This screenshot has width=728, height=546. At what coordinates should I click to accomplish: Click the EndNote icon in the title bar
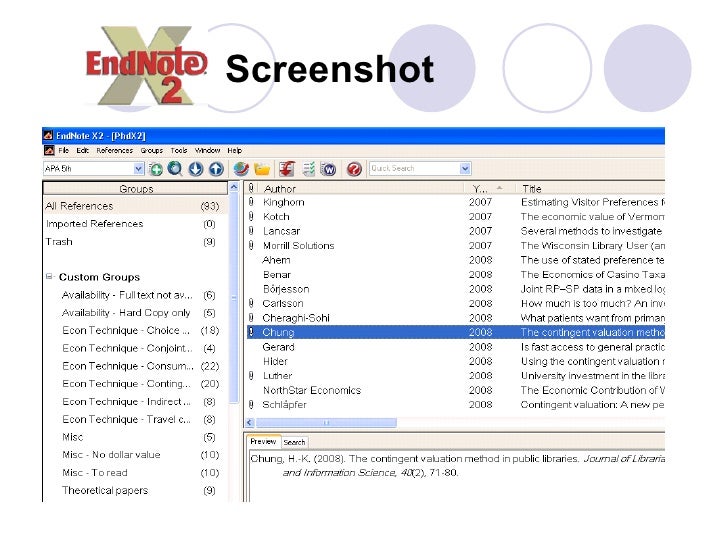[48, 136]
